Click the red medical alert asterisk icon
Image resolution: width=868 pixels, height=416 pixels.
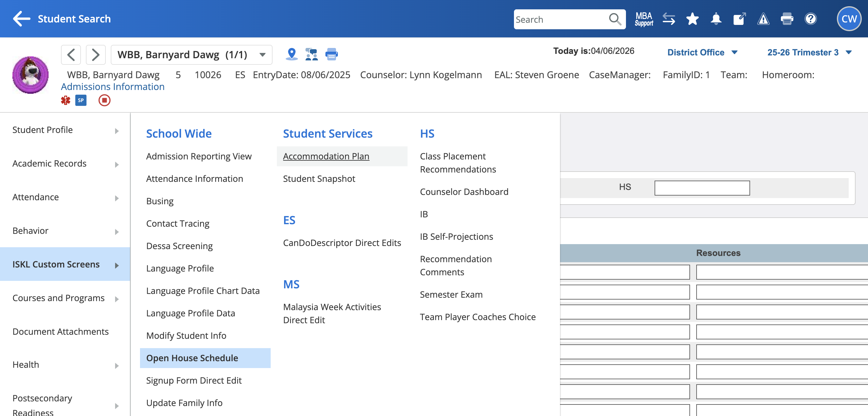tap(65, 101)
